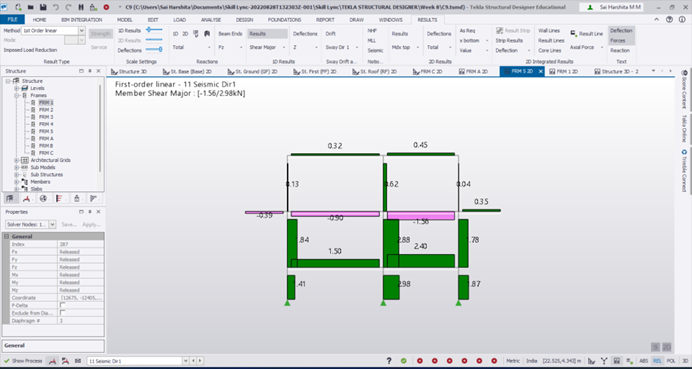Save the model with the floppy disk icon
692x369 pixels.
43,8
